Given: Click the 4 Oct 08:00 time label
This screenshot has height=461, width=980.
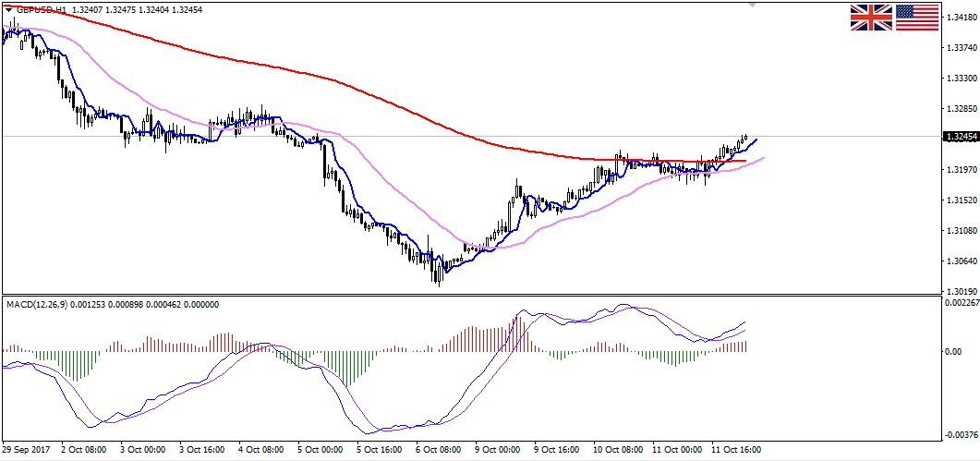Looking at the screenshot, I should [x=262, y=449].
